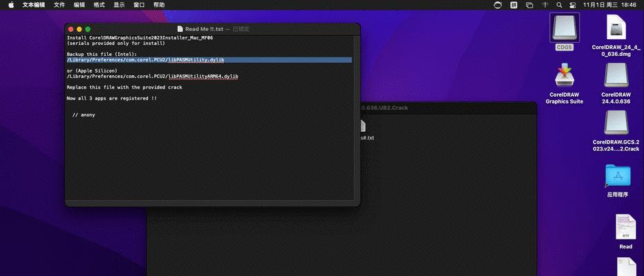Click the input method icon in menu bar
Screen dimensions: 644x276
[x=514, y=5]
